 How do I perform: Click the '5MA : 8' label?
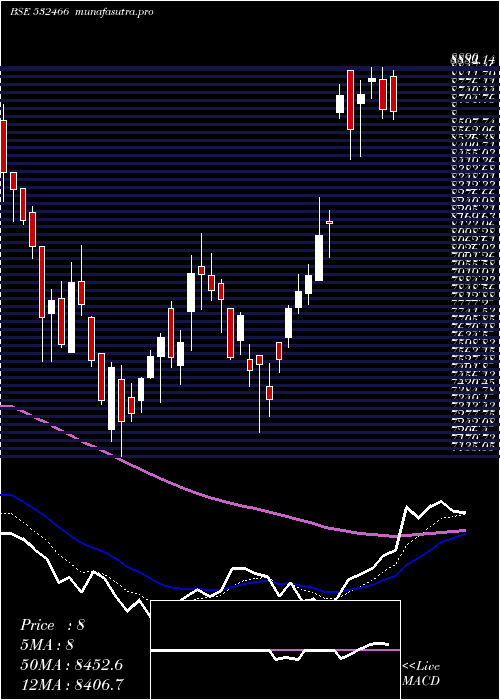(x=47, y=645)
